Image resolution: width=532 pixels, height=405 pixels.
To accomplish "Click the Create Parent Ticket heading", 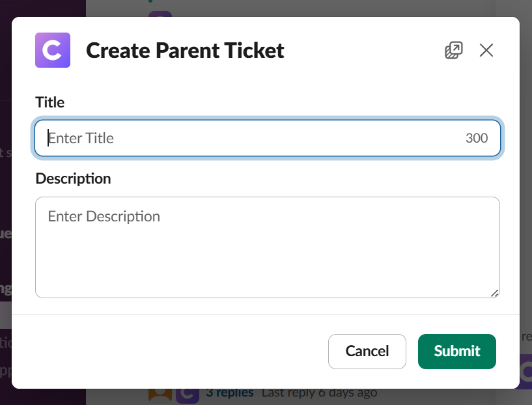I will point(185,50).
